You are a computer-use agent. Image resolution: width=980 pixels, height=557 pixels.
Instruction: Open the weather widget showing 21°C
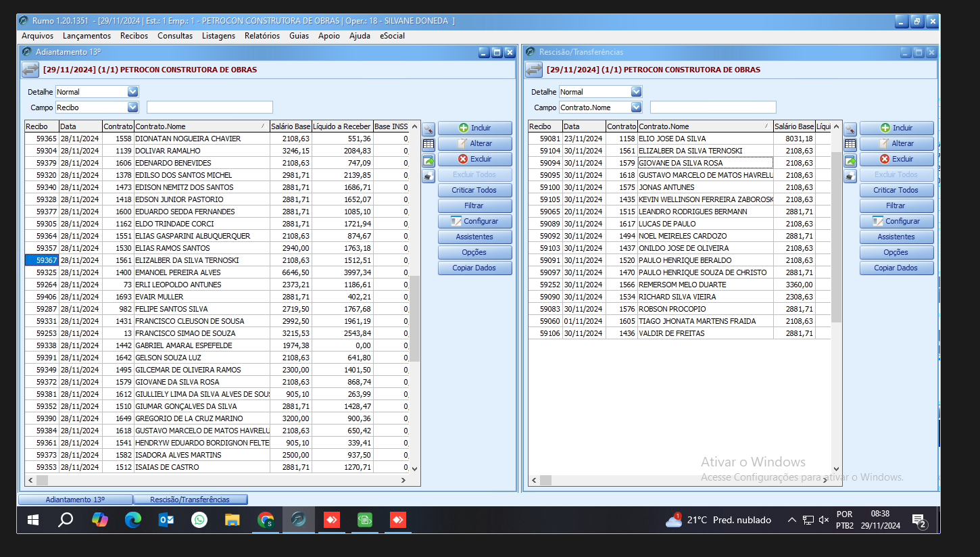[718, 520]
